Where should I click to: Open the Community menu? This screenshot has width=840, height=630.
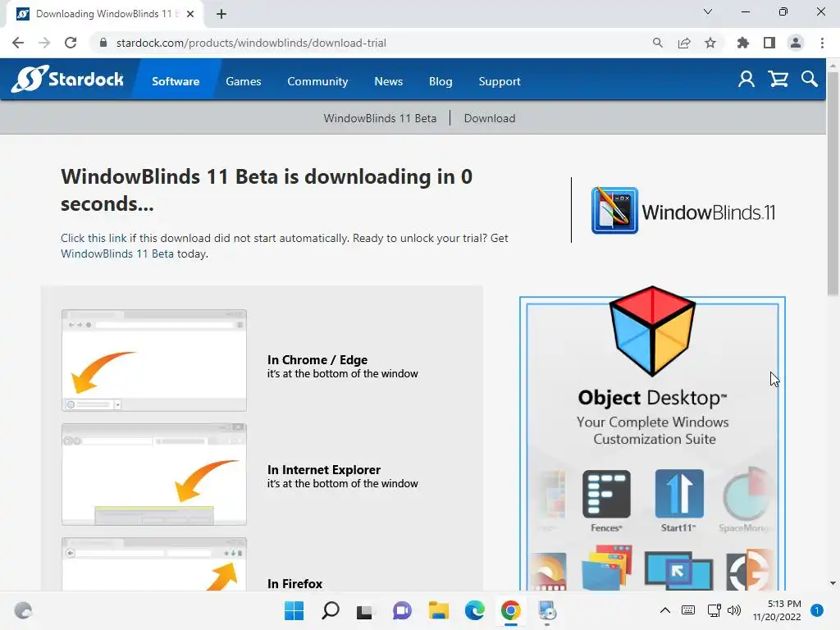click(x=317, y=81)
